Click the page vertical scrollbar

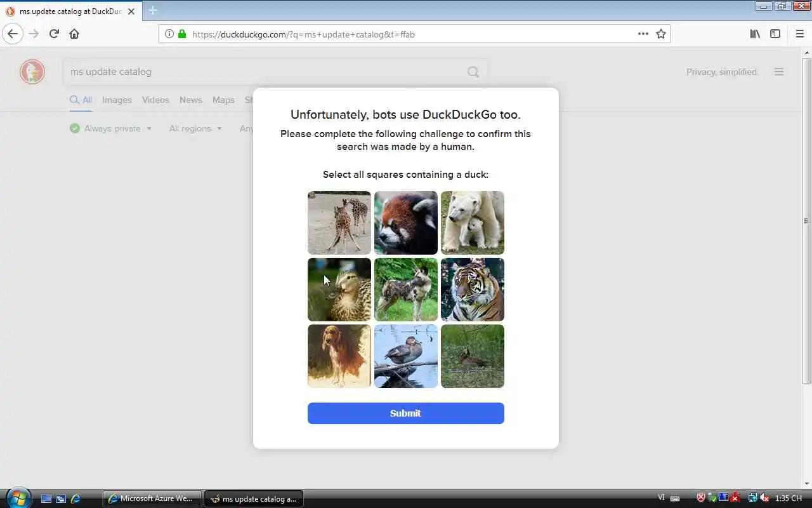pos(806,221)
